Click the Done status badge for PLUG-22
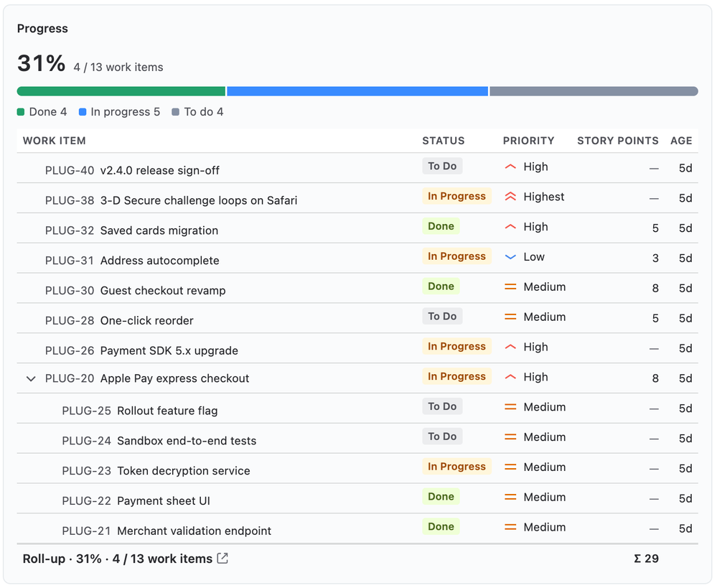 441,497
